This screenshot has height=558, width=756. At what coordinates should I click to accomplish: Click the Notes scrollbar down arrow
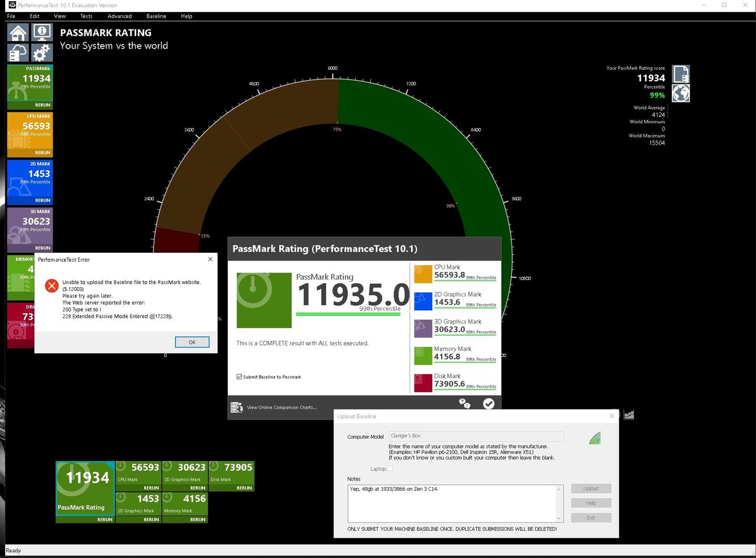pyautogui.click(x=559, y=518)
